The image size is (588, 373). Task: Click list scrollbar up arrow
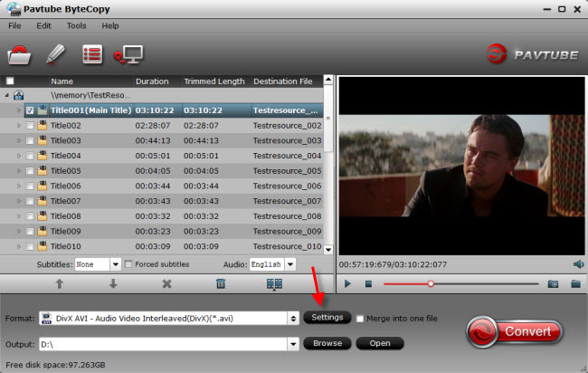328,80
